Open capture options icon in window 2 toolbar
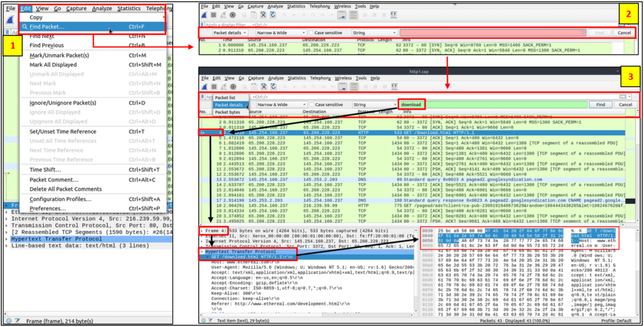This screenshot has width=644, height=327. click(233, 16)
